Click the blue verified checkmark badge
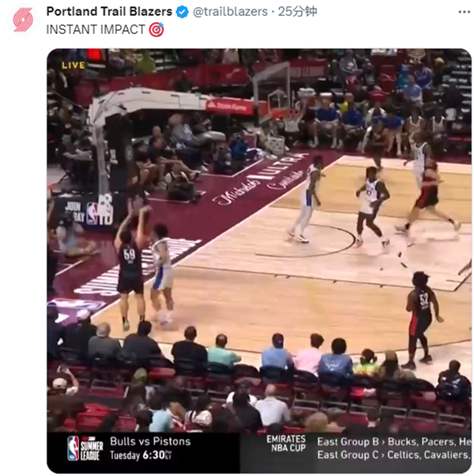 pos(182,12)
